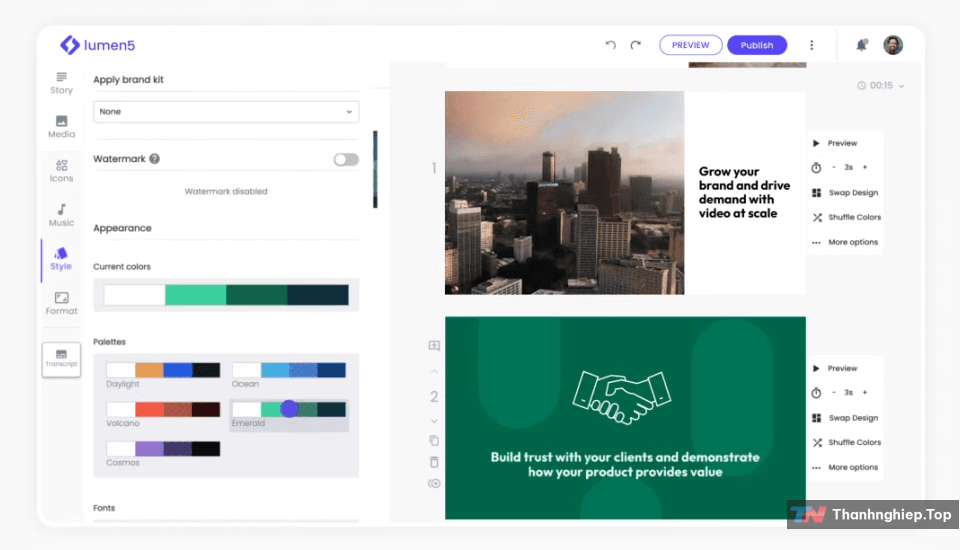Open the Media sidebar tab
This screenshot has height=550, width=960.
(x=61, y=127)
